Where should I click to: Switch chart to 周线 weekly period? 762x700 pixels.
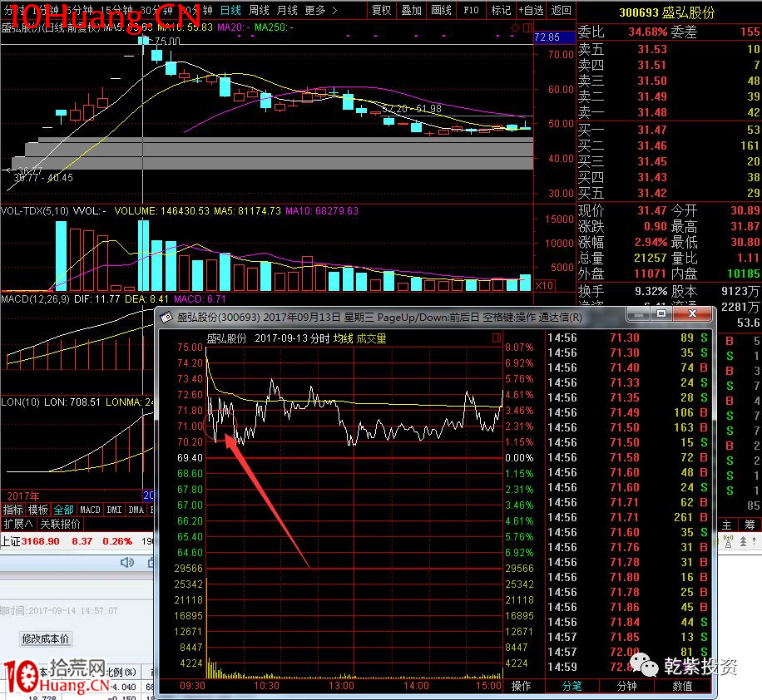(x=259, y=10)
